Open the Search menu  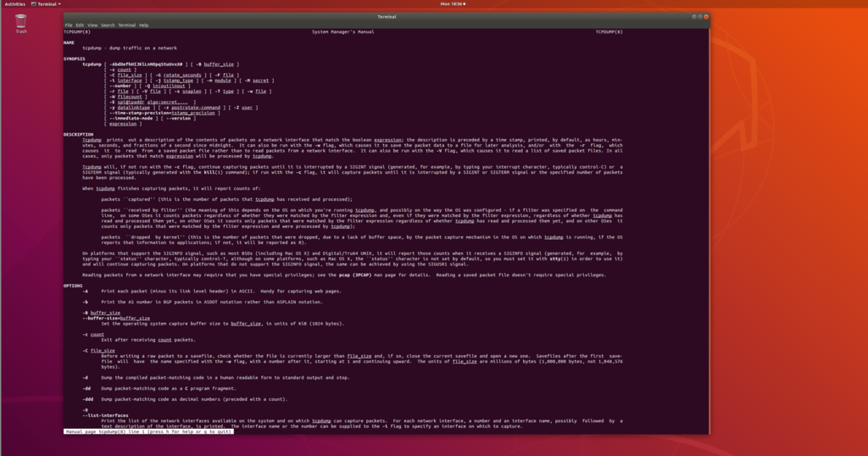click(107, 25)
